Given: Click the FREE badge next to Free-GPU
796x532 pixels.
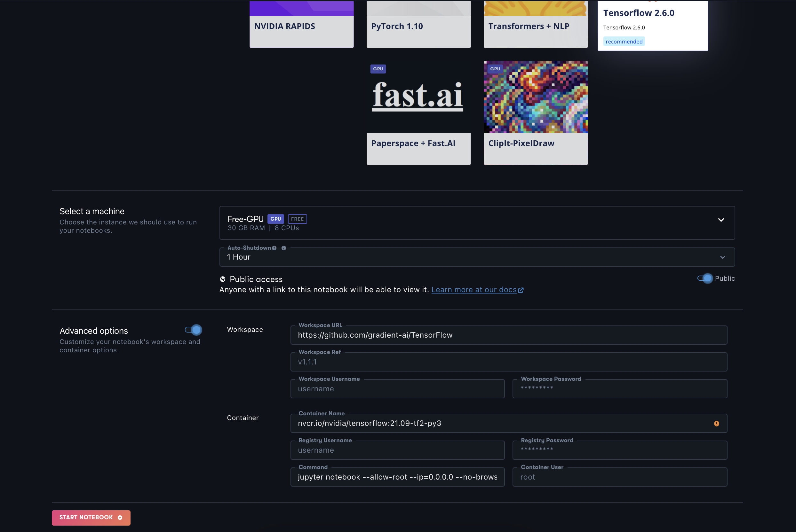Looking at the screenshot, I should click(297, 219).
